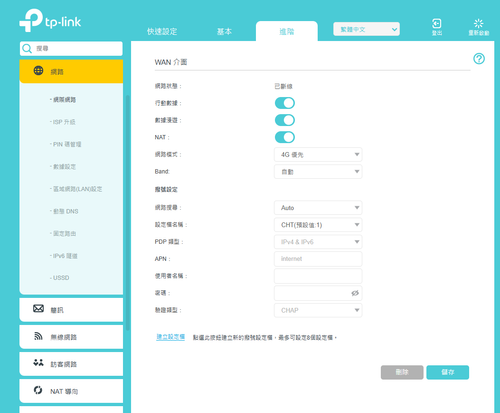Click the 登出 logout label

pos(437,33)
